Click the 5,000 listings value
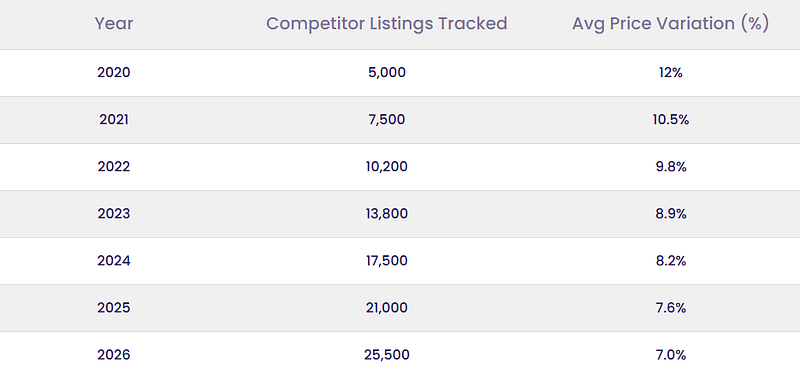800x376 pixels. (x=387, y=72)
